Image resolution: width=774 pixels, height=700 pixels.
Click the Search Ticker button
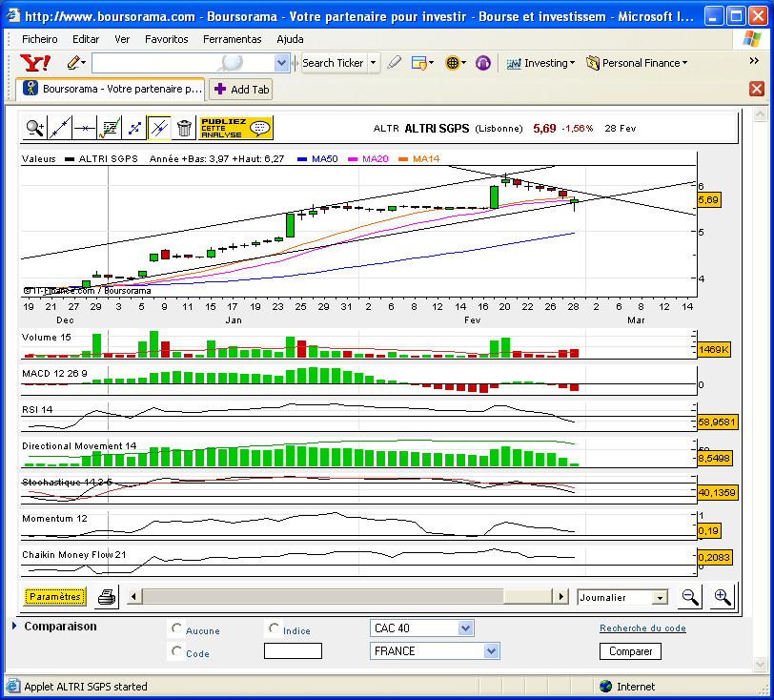[334, 63]
